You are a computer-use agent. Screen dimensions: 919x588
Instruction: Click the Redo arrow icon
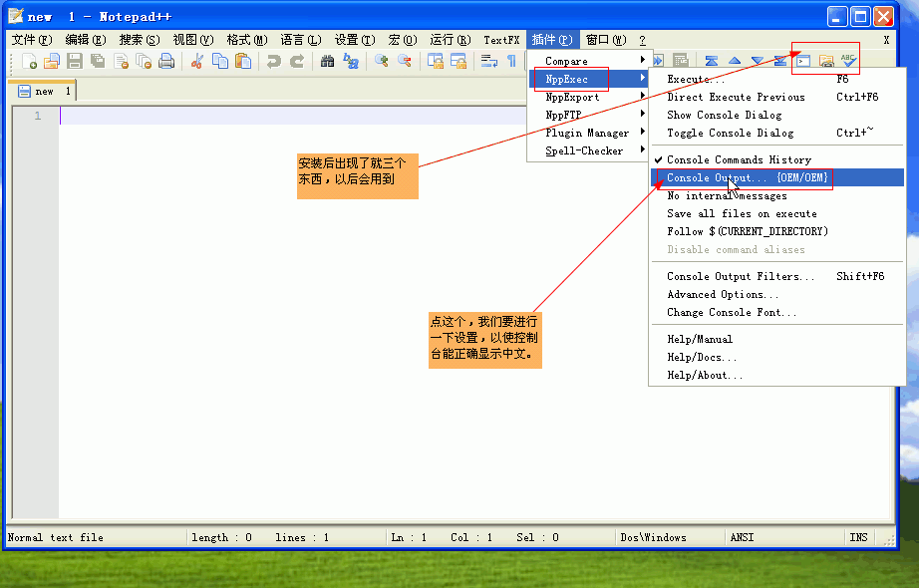coord(297,61)
